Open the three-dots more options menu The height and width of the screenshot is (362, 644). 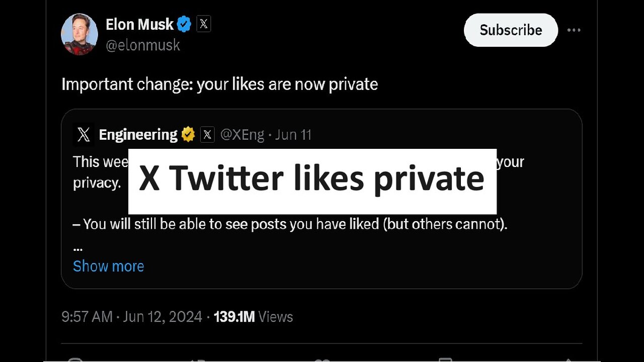pos(574,30)
